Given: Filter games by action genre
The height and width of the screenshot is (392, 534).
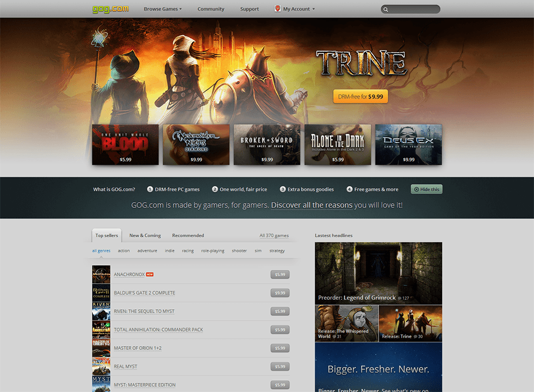Looking at the screenshot, I should click(x=124, y=251).
